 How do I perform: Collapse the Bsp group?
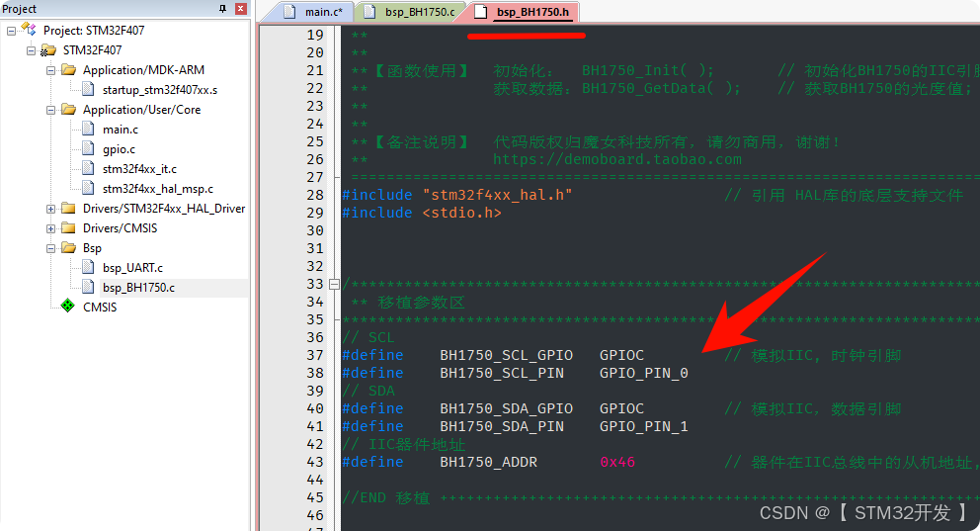tap(51, 248)
